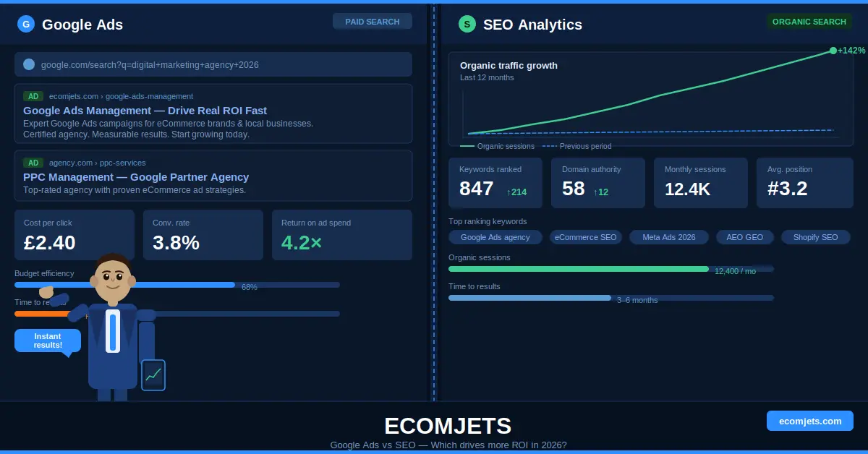Click the Keywords ranked 847 card
This screenshot has width=868, height=454.
click(496, 183)
